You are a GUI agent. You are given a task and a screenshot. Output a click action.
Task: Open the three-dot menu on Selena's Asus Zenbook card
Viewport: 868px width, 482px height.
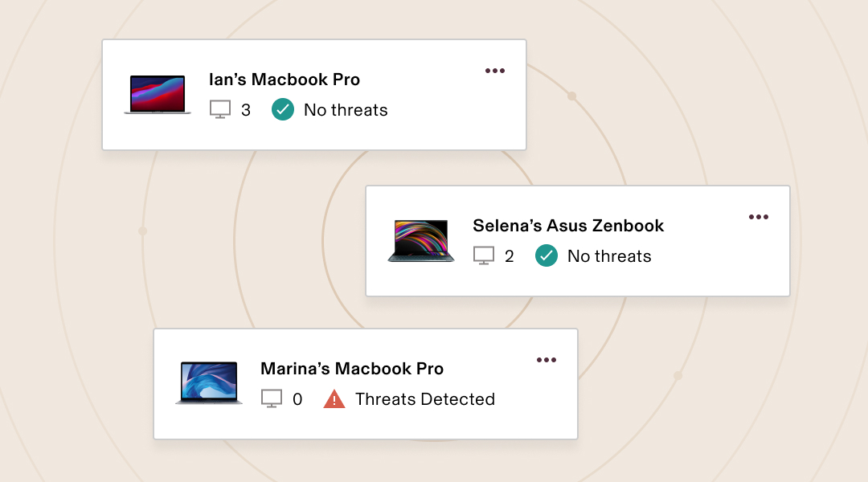759,217
